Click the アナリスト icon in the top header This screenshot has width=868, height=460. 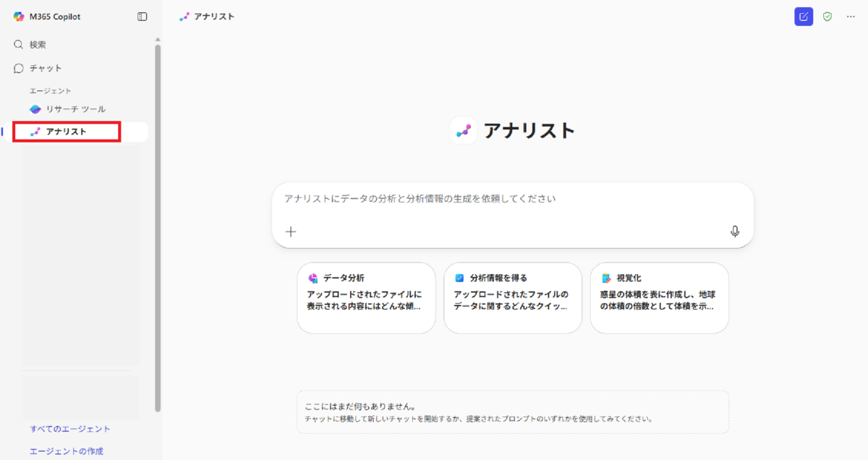click(x=184, y=17)
